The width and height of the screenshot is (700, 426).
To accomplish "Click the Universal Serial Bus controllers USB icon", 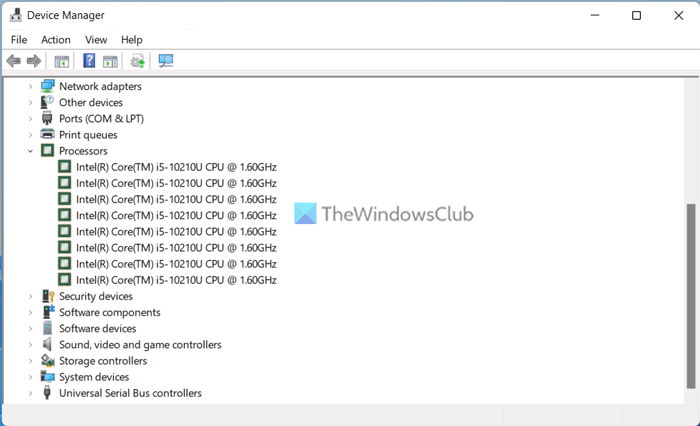I will pos(47,393).
